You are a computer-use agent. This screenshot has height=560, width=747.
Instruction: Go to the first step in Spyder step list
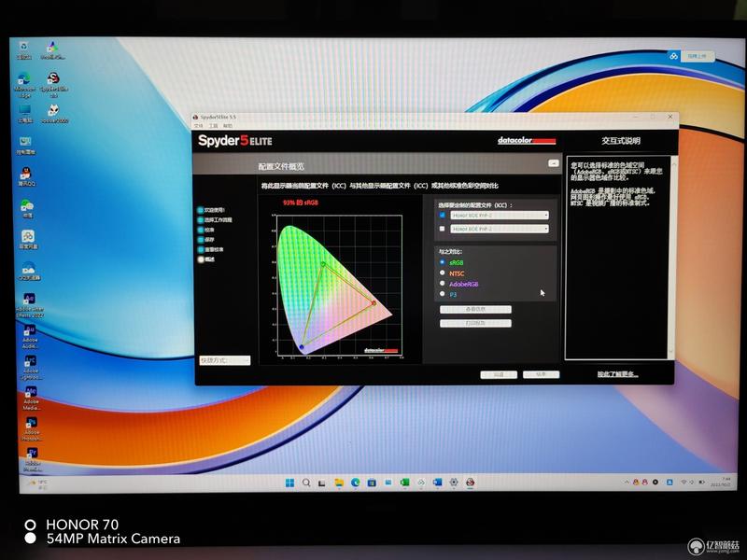[211, 210]
